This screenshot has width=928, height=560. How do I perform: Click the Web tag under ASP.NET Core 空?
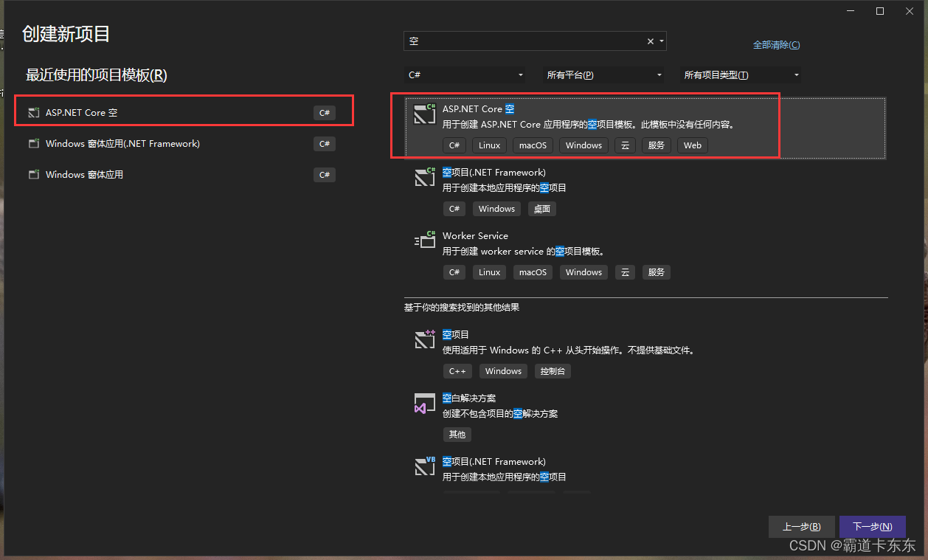[x=693, y=145]
